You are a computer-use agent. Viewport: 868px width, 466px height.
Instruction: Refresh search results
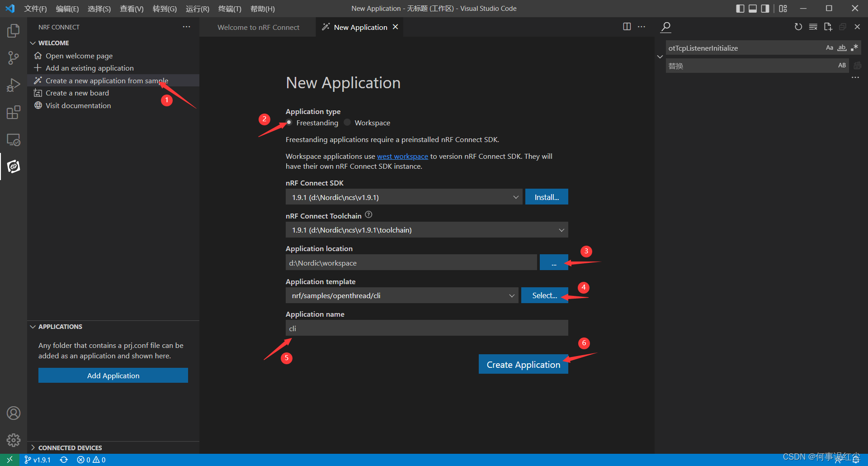(798, 27)
